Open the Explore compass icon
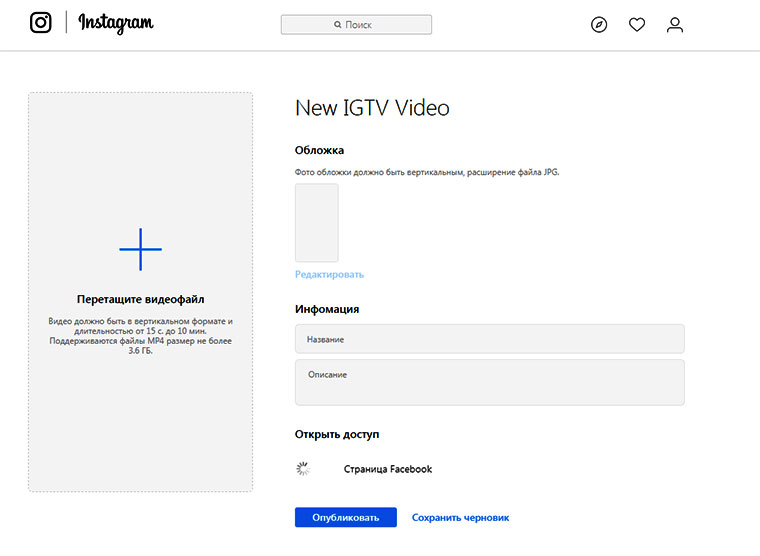The image size is (760, 556). (x=599, y=24)
